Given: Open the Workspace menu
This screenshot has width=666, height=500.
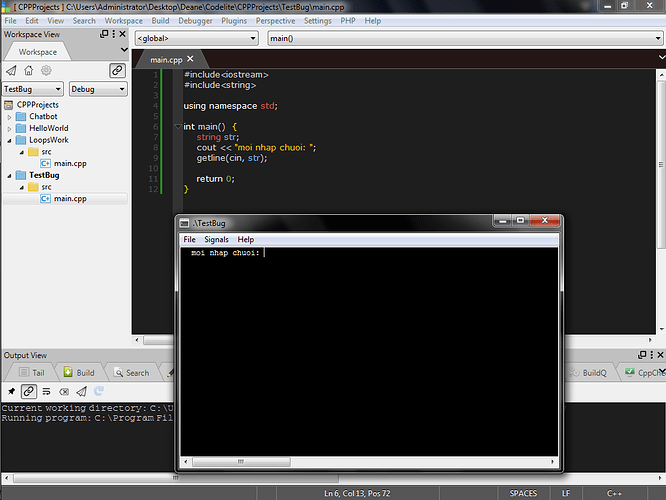Looking at the screenshot, I should (124, 21).
